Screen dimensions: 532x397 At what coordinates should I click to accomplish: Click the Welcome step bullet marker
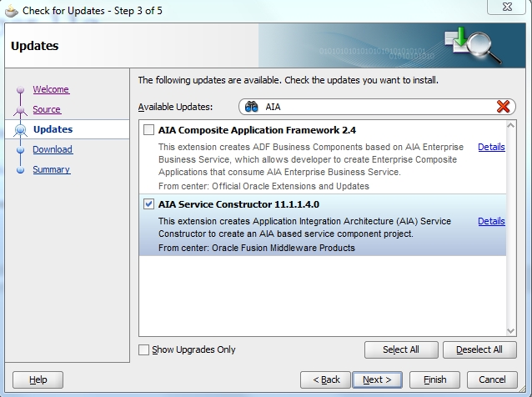pyautogui.click(x=20, y=89)
